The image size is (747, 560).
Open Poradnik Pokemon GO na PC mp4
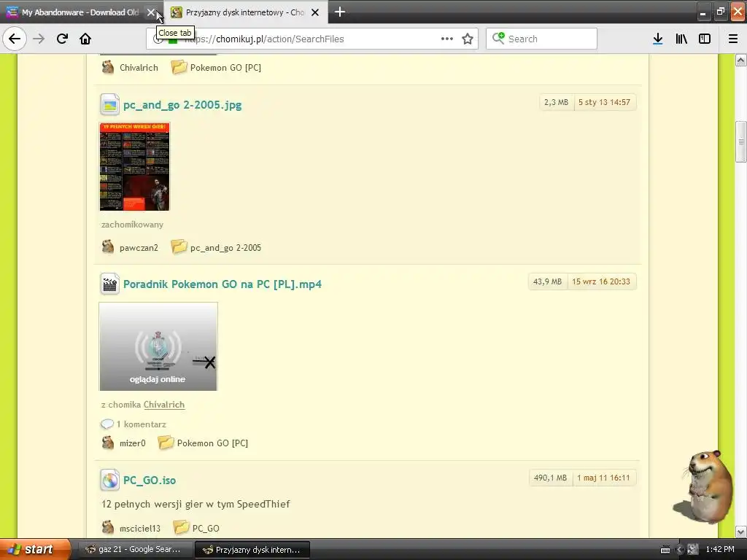click(x=222, y=284)
